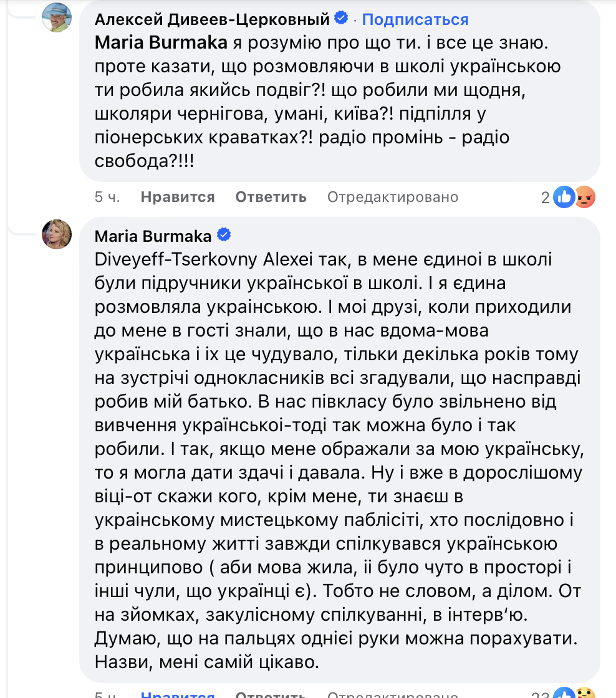Click Отредактировано on Алексей's comment
This screenshot has height=698, width=616.
click(x=392, y=197)
